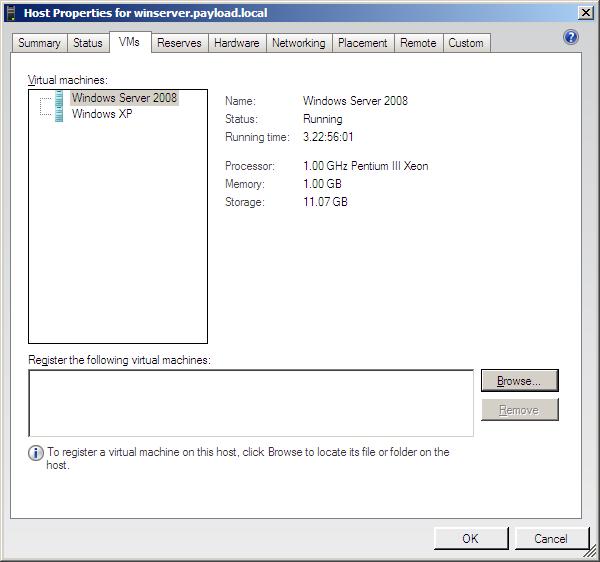The width and height of the screenshot is (600, 562).
Task: Open the Networking tab
Action: (299, 43)
